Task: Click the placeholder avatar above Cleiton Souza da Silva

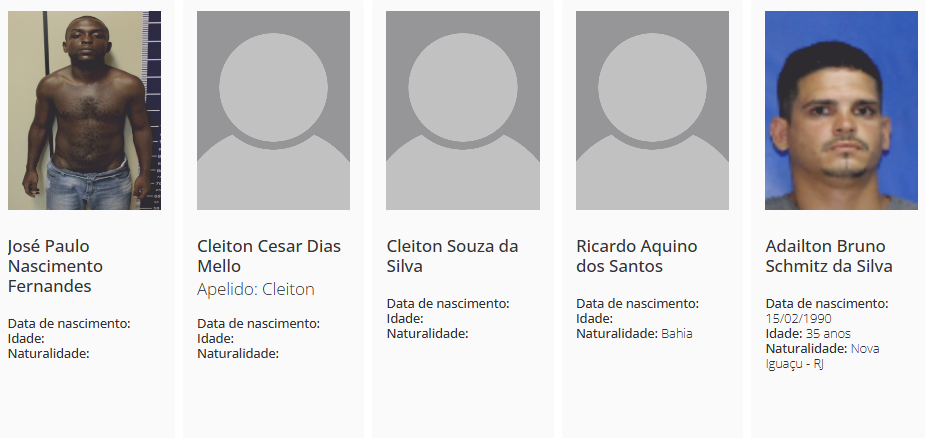Action: [x=463, y=110]
